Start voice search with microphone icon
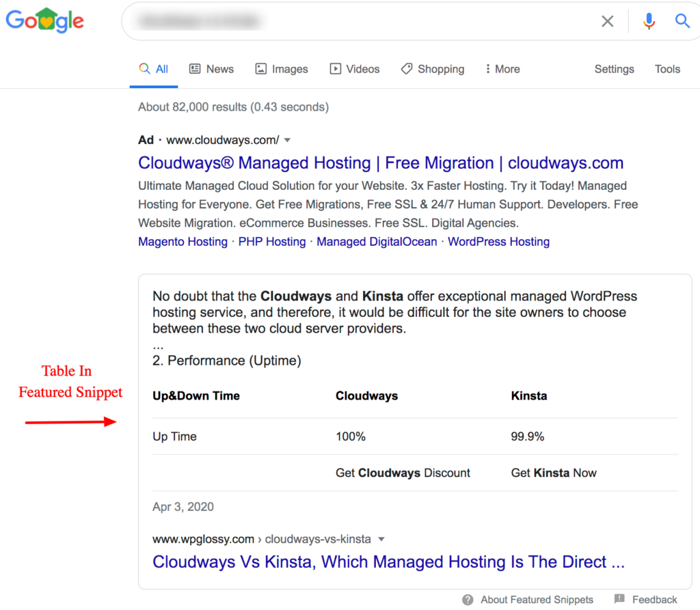This screenshot has width=700, height=610. point(649,21)
